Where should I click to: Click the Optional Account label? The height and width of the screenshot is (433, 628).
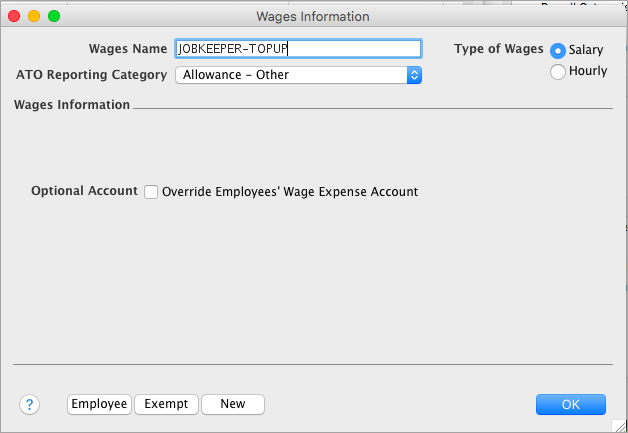pyautogui.click(x=84, y=191)
